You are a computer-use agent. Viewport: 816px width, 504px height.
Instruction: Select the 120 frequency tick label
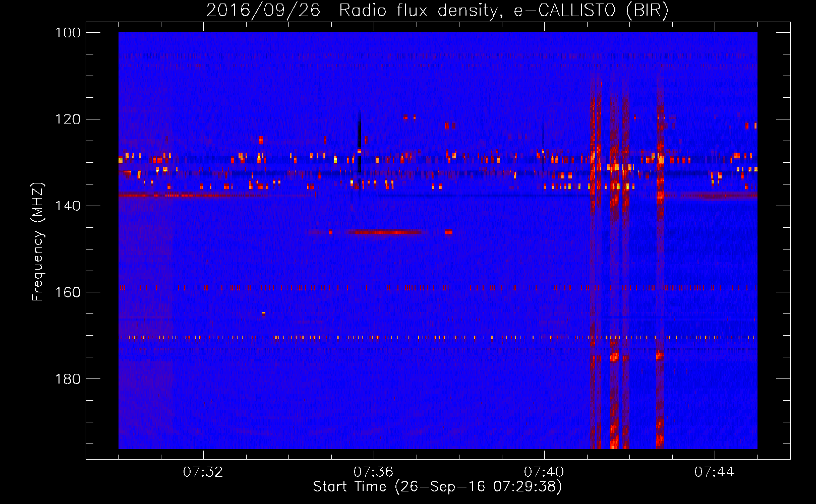[68, 119]
